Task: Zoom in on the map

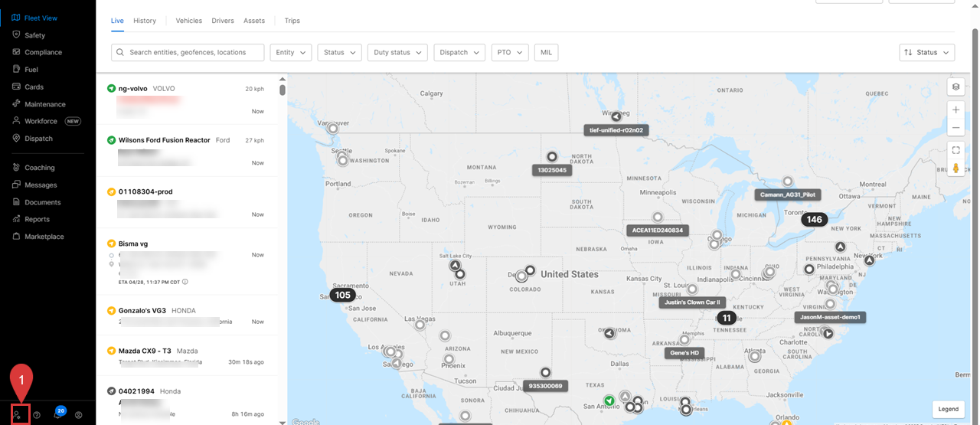Action: pos(955,110)
